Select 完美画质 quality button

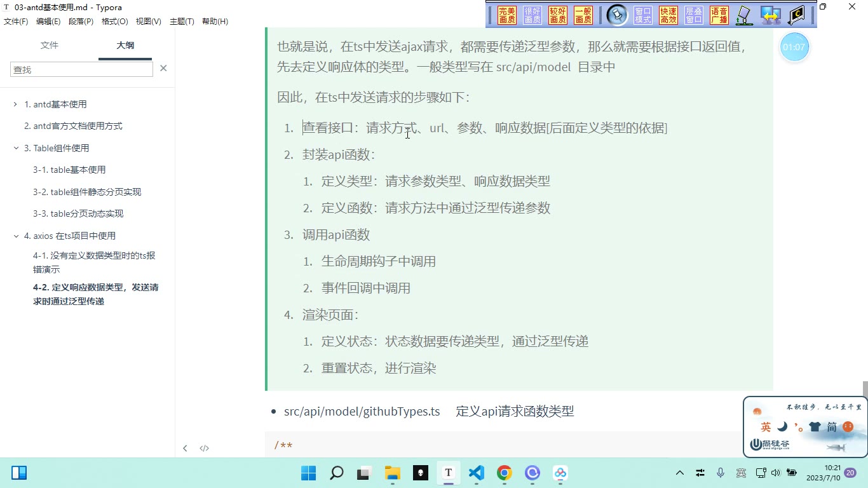[x=507, y=15]
